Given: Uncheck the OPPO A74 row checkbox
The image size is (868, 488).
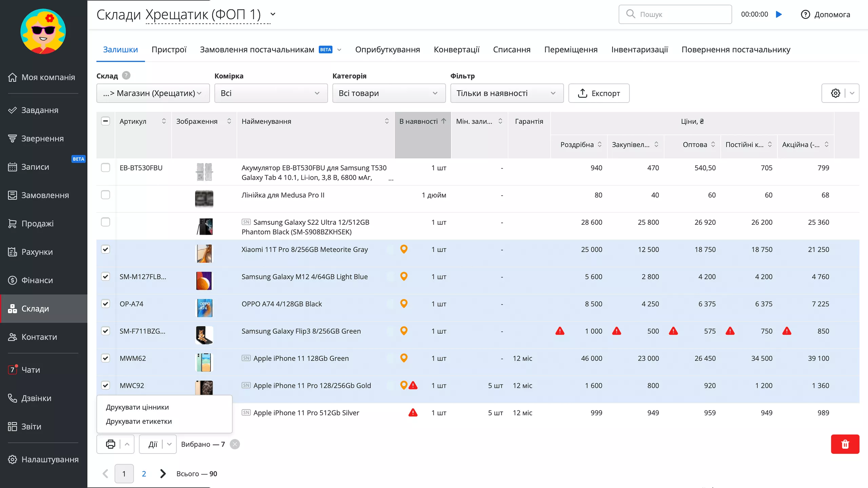Looking at the screenshot, I should click(105, 304).
